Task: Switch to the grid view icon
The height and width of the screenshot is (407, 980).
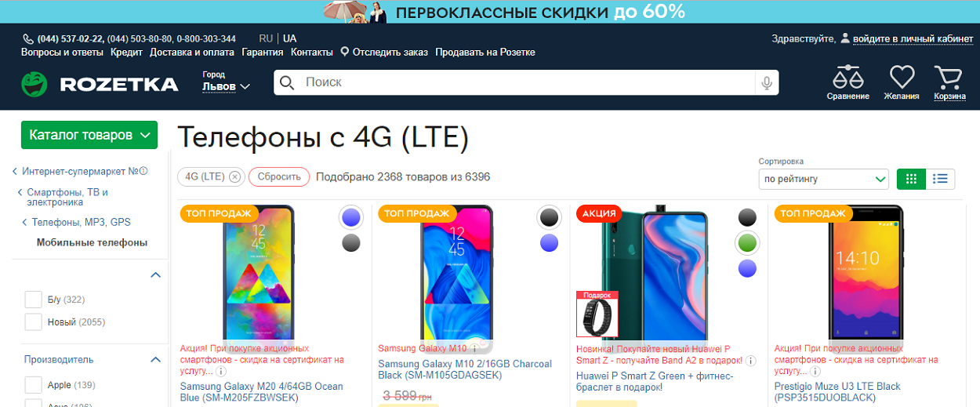Action: tap(911, 179)
